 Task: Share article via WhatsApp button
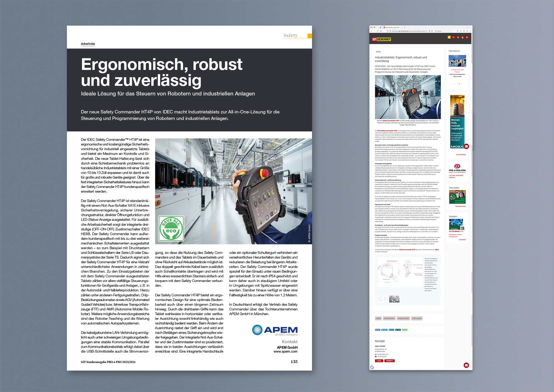405,330
